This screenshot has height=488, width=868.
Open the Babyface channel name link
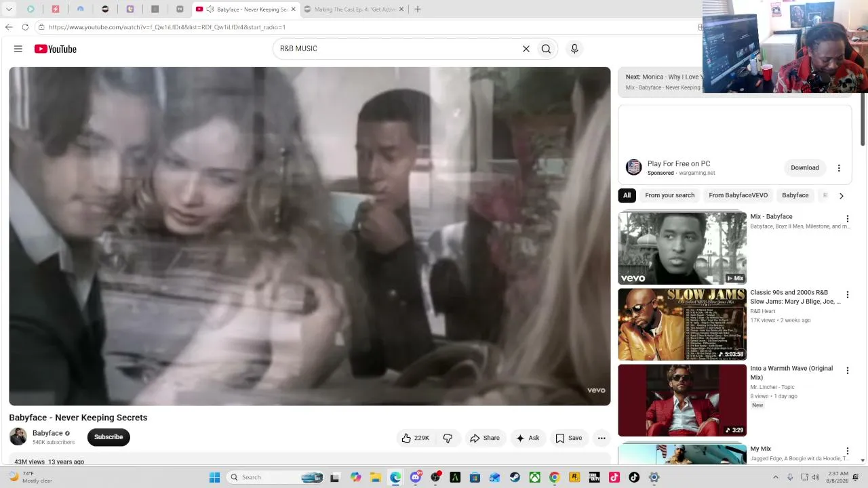tap(47, 433)
